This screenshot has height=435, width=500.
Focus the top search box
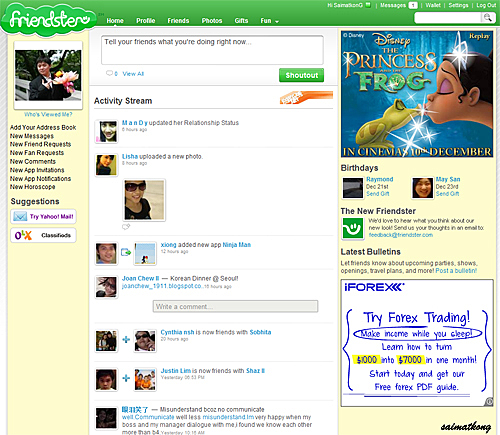[x=448, y=17]
